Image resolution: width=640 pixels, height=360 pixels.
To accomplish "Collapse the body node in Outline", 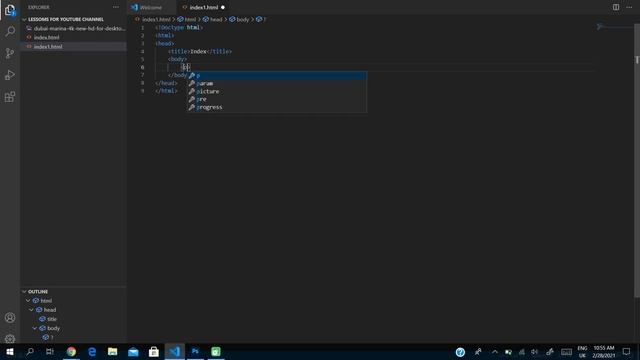I will [x=35, y=328].
